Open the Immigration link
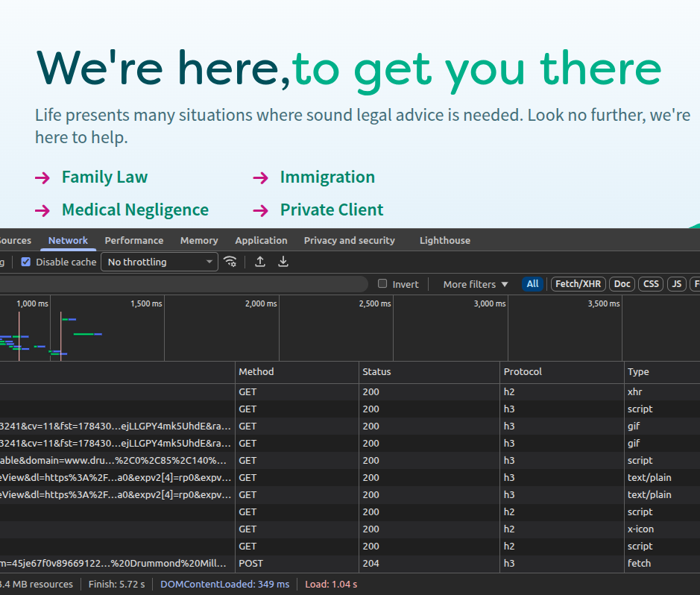This screenshot has height=595, width=700. pyautogui.click(x=327, y=177)
